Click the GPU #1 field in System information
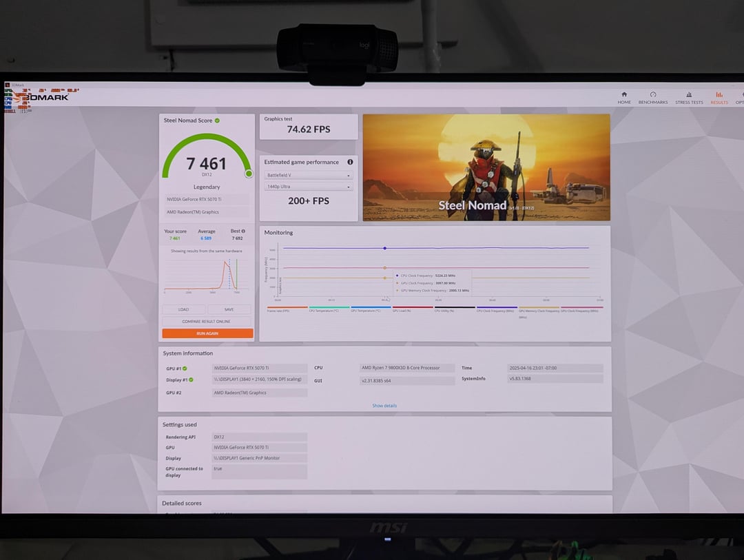 (x=260, y=369)
